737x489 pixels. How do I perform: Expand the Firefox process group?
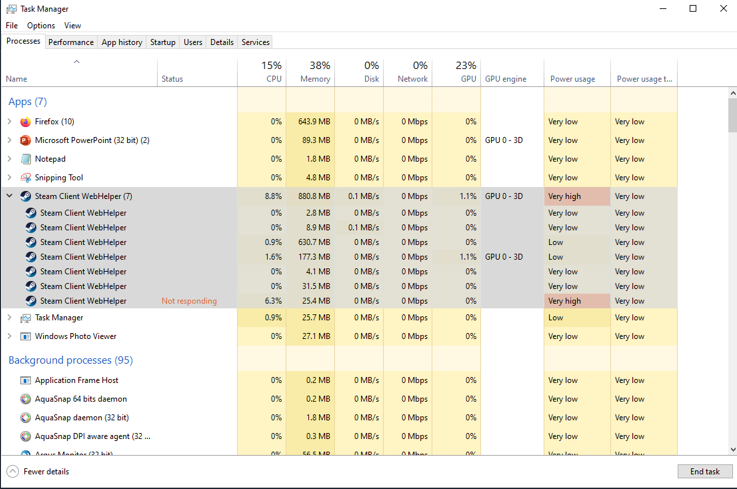[9, 122]
